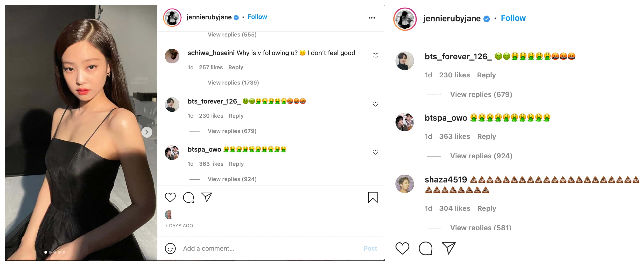Like the post with the heart icon in the left panel
The height and width of the screenshot is (266, 644).
click(x=170, y=197)
